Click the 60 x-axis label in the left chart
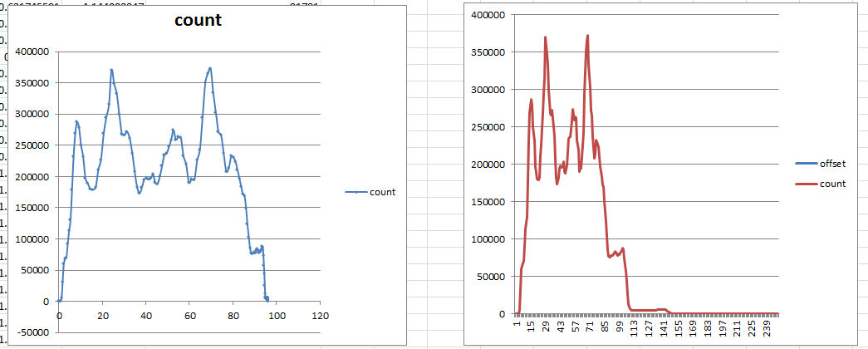Viewport: 868px width, 349px height. tap(189, 316)
